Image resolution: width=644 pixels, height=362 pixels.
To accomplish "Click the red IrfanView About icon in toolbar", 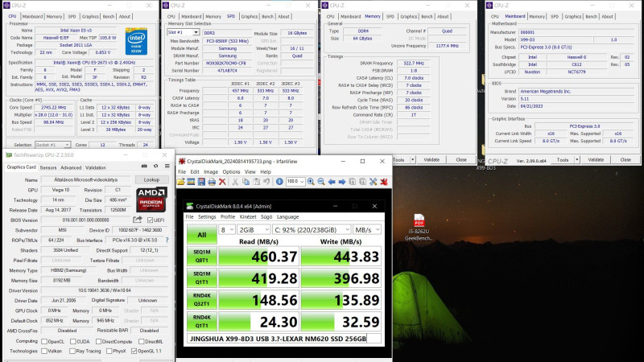I will 384,182.
